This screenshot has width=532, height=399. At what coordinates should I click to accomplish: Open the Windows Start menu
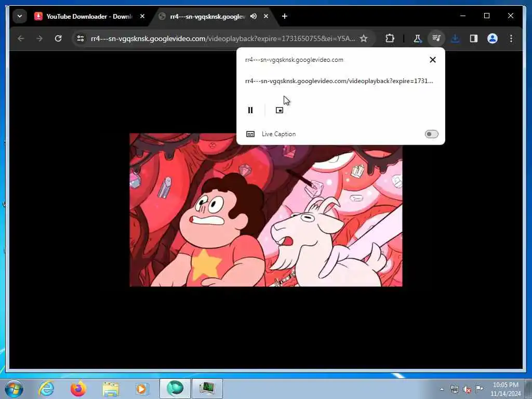click(x=14, y=389)
